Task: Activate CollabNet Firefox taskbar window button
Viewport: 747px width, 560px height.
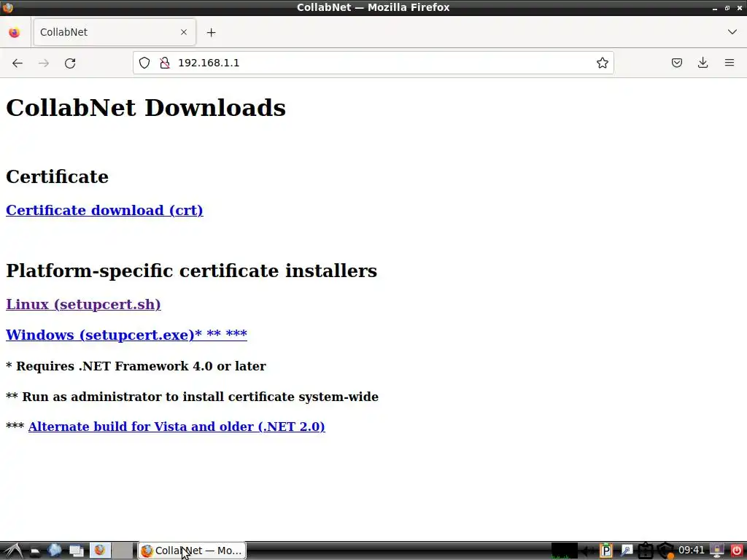Action: [192, 551]
